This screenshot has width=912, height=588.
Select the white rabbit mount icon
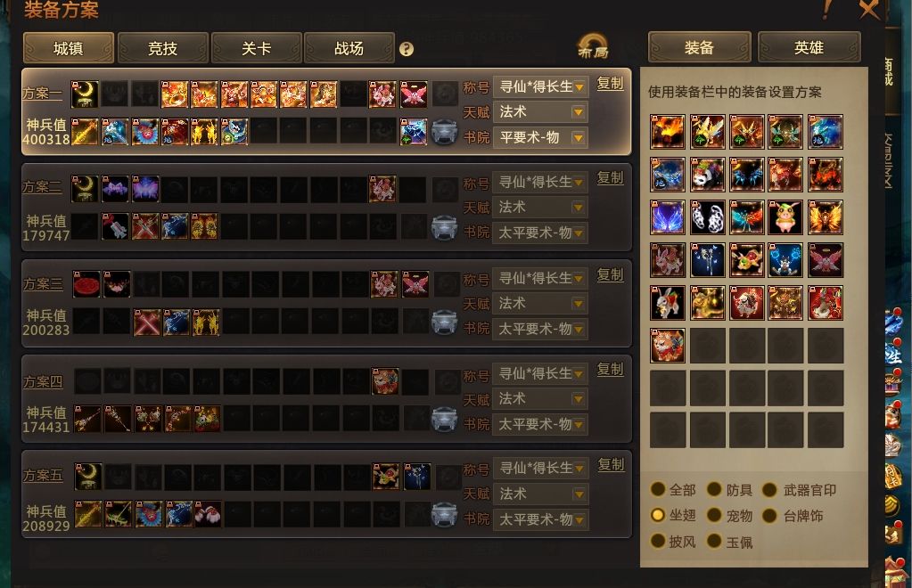[x=667, y=303]
